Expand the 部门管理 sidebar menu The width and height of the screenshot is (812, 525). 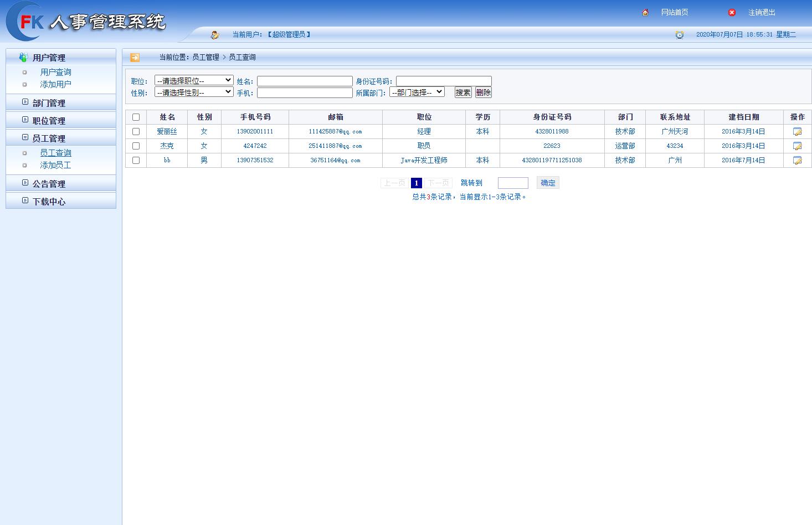tap(48, 102)
